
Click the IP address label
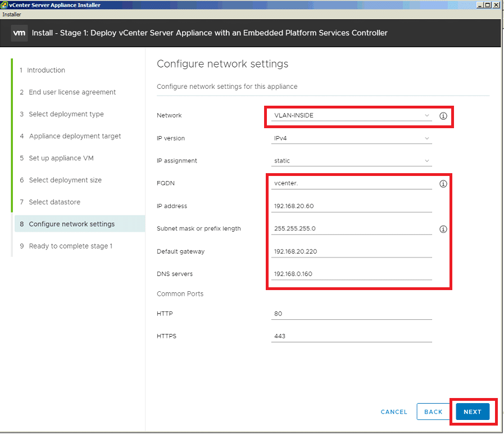click(171, 206)
